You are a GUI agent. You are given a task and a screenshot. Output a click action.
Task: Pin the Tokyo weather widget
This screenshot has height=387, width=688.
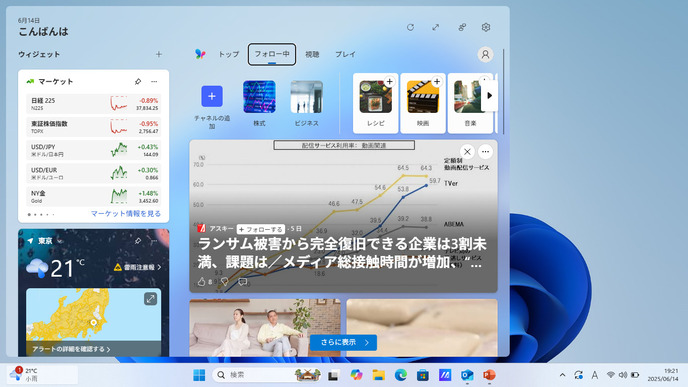tap(138, 241)
